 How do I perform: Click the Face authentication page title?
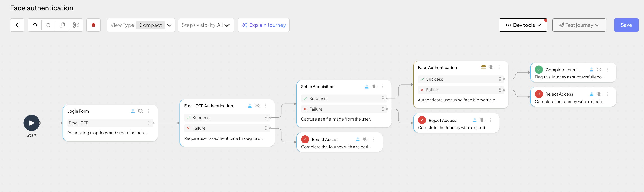tap(42, 8)
